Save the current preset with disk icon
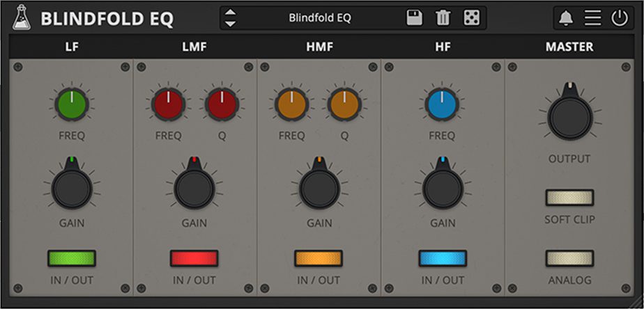Image resolution: width=644 pixels, height=309 pixels. click(x=415, y=18)
